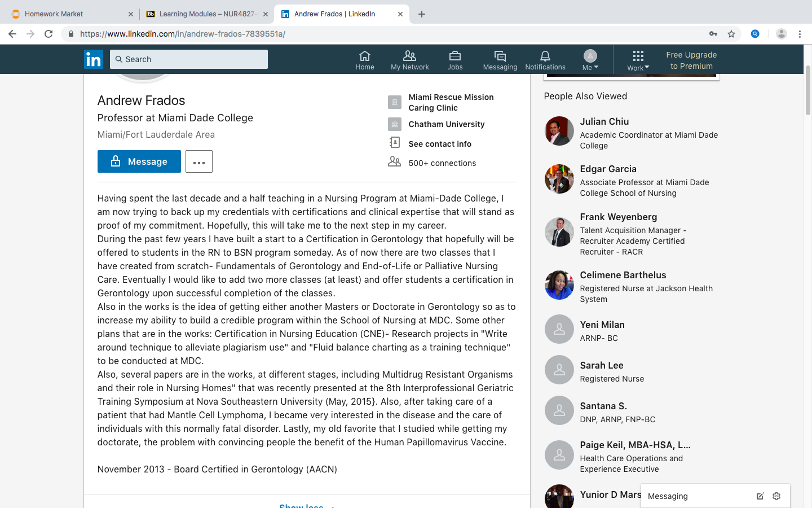This screenshot has width=812, height=508.
Task: Open Miami Rescue Mission Caring Clinic link
Action: (451, 102)
